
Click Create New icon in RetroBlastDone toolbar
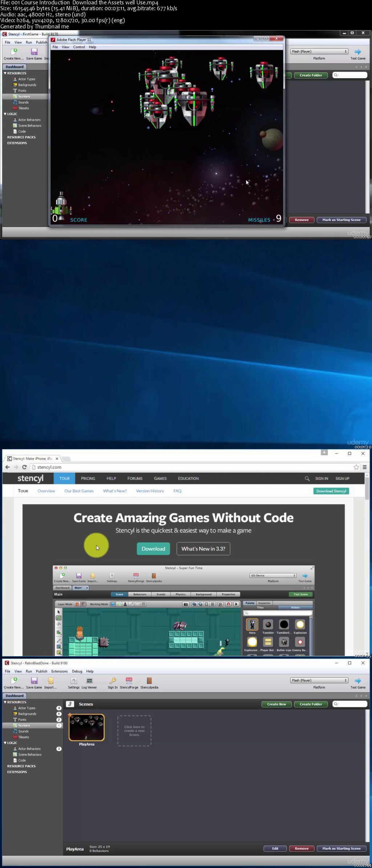[x=14, y=680]
